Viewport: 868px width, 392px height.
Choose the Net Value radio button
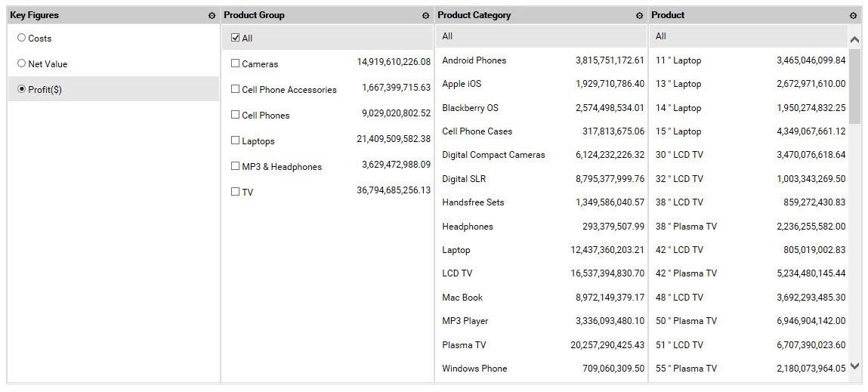click(21, 63)
